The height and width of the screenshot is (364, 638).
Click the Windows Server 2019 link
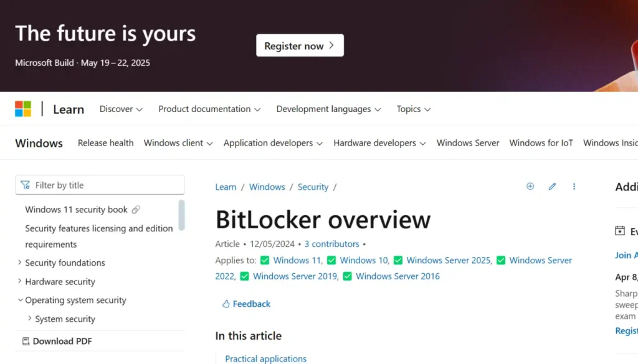click(x=295, y=276)
